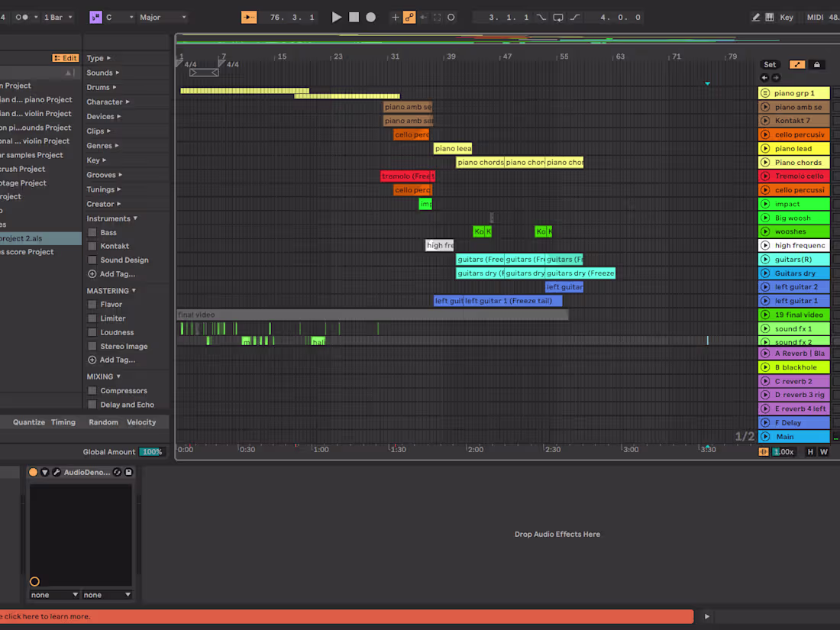The height and width of the screenshot is (630, 840).
Task: Check the Delay and Echo tag
Action: pos(92,405)
